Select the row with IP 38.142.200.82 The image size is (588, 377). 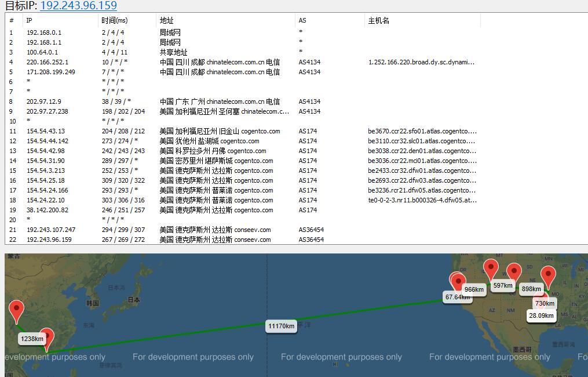pos(244,210)
